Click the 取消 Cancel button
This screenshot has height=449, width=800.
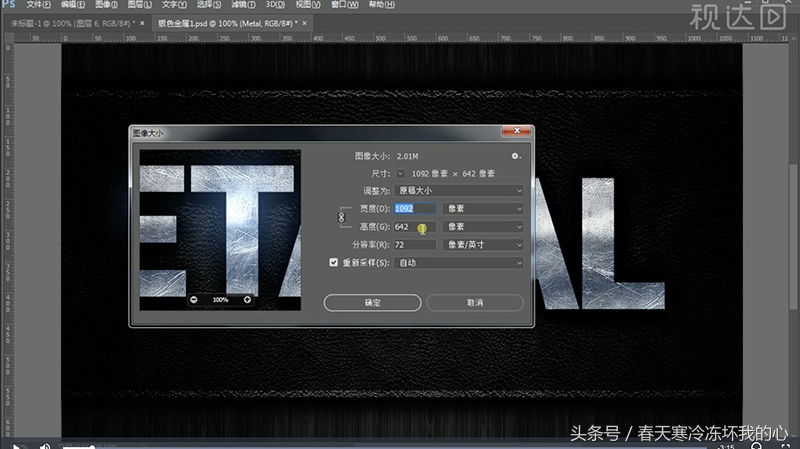[474, 302]
